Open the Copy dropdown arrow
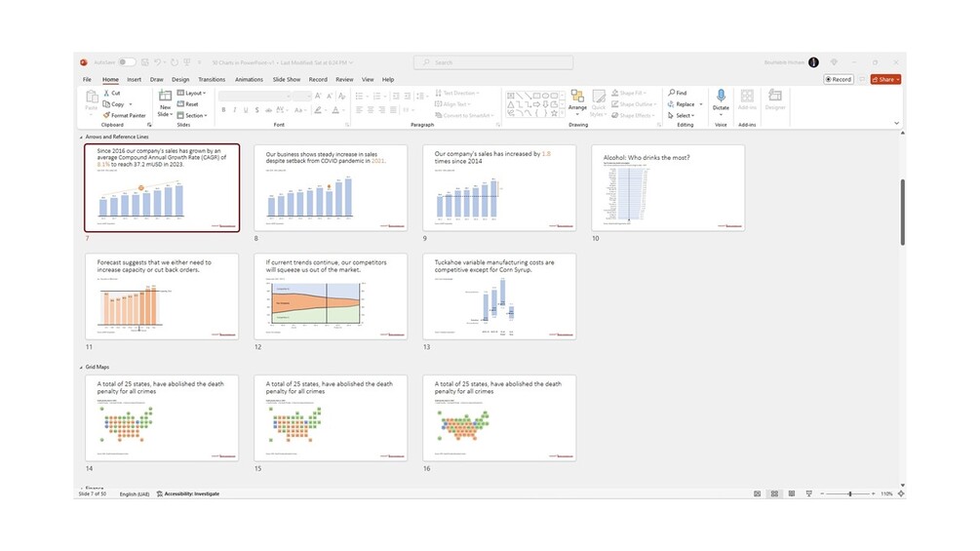This screenshot has width=980, height=551. (x=131, y=104)
